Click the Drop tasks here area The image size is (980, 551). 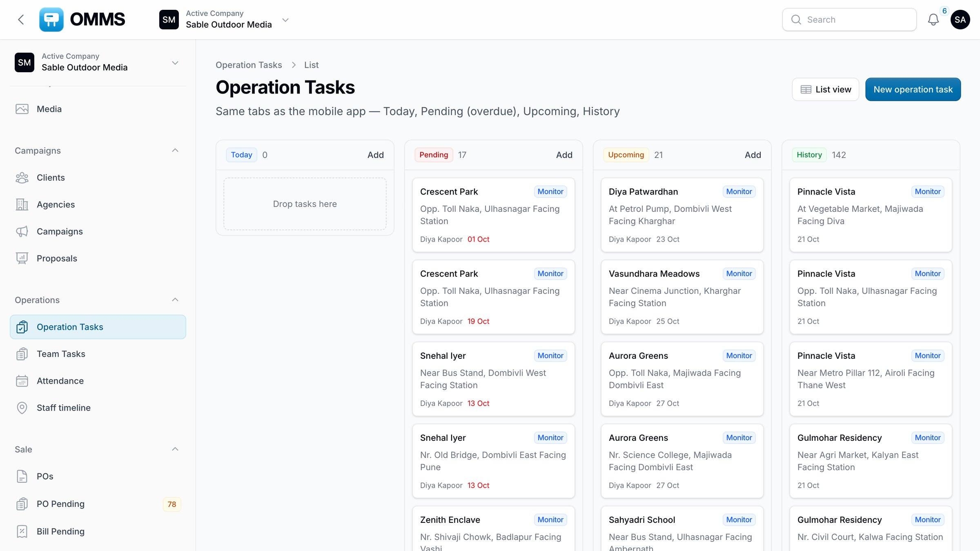pos(305,204)
